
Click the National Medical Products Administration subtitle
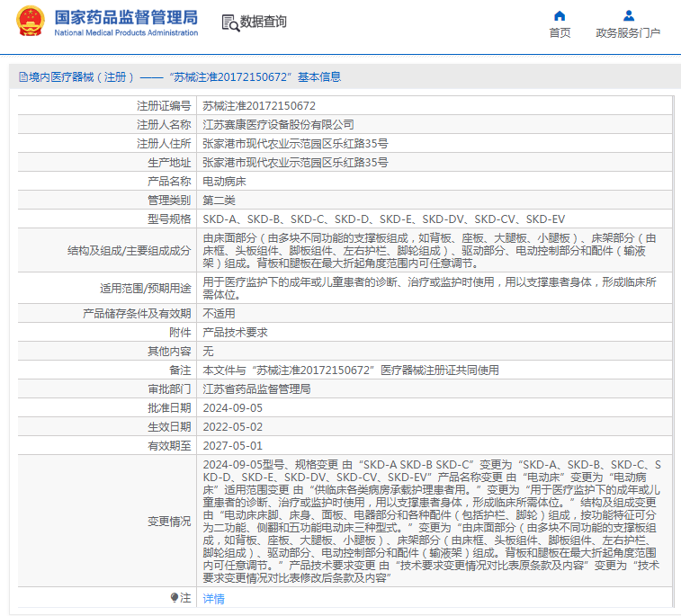[x=126, y=32]
